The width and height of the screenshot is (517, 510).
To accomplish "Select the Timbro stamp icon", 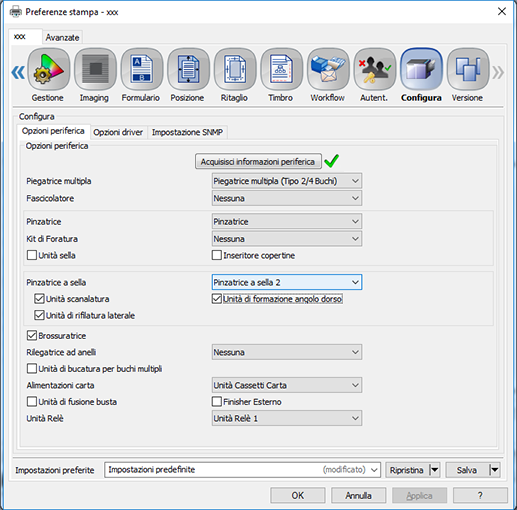I will (x=282, y=69).
